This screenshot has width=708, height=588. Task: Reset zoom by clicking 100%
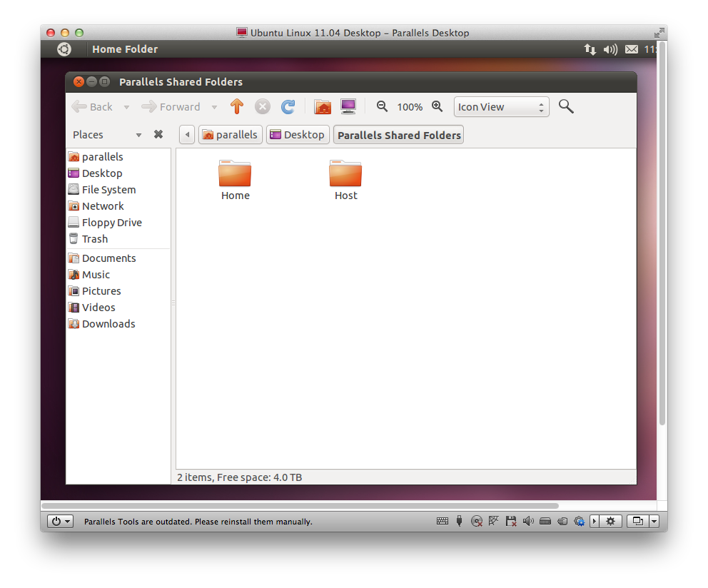(410, 107)
